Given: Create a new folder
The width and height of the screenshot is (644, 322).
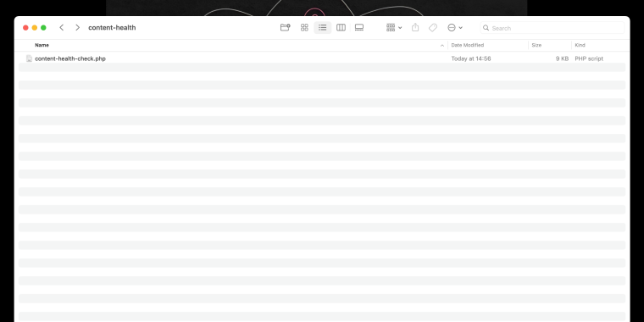Looking at the screenshot, I should point(285,27).
